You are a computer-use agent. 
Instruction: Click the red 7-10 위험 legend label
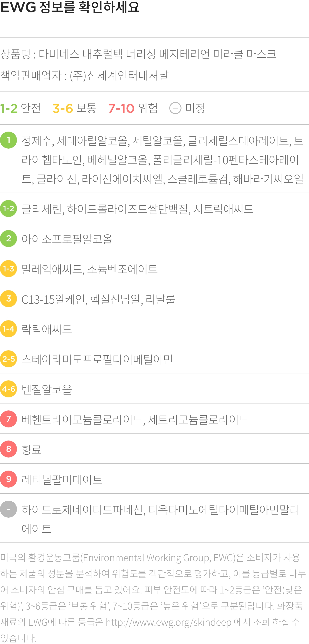click(x=133, y=108)
